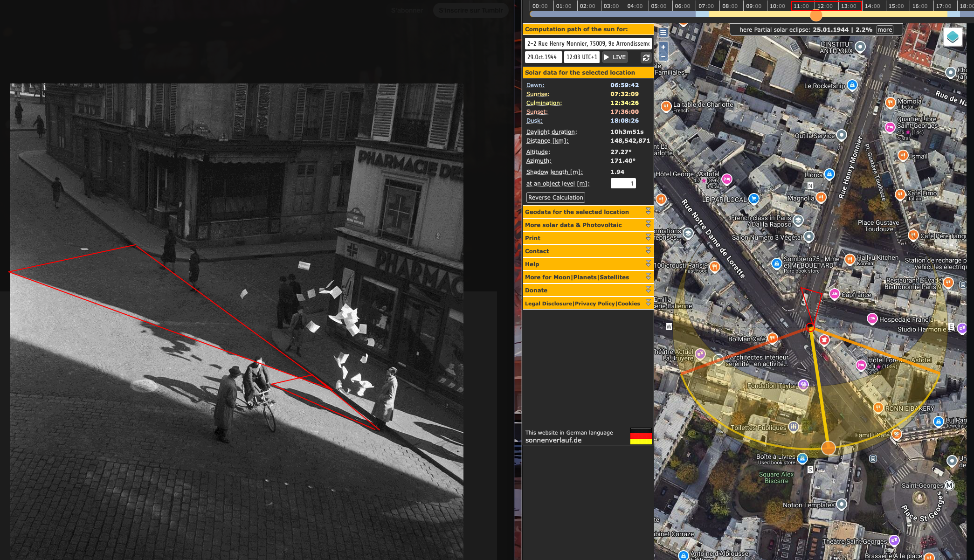Click the Sunrise label link
The image size is (974, 560).
537,94
